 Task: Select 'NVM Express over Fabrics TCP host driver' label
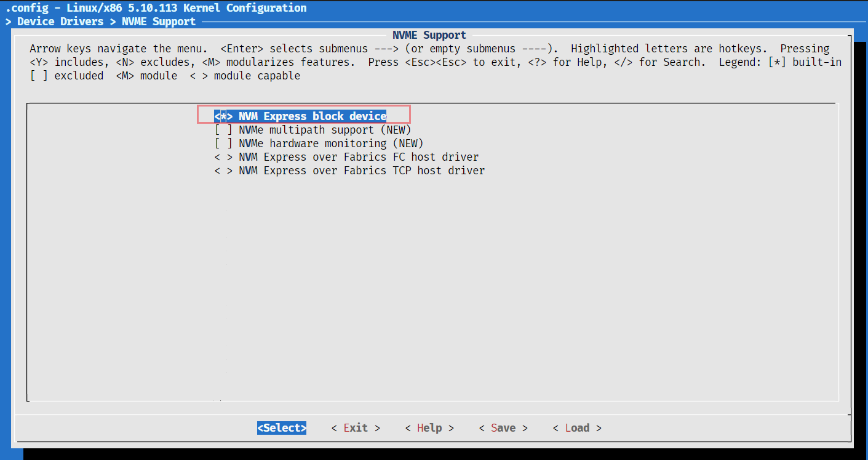point(362,171)
